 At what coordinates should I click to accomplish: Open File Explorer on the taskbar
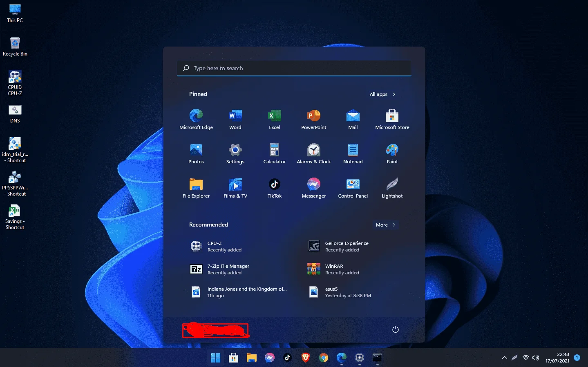(251, 358)
